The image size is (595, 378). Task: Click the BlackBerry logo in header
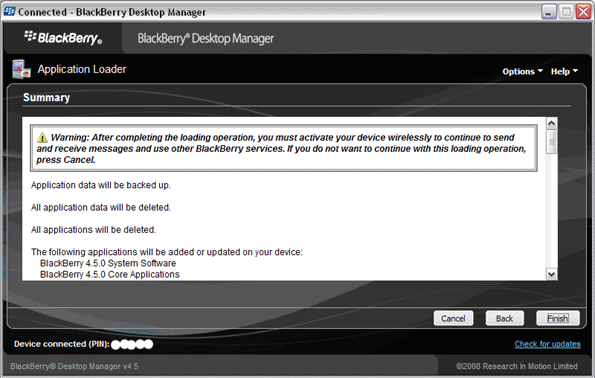[63, 38]
